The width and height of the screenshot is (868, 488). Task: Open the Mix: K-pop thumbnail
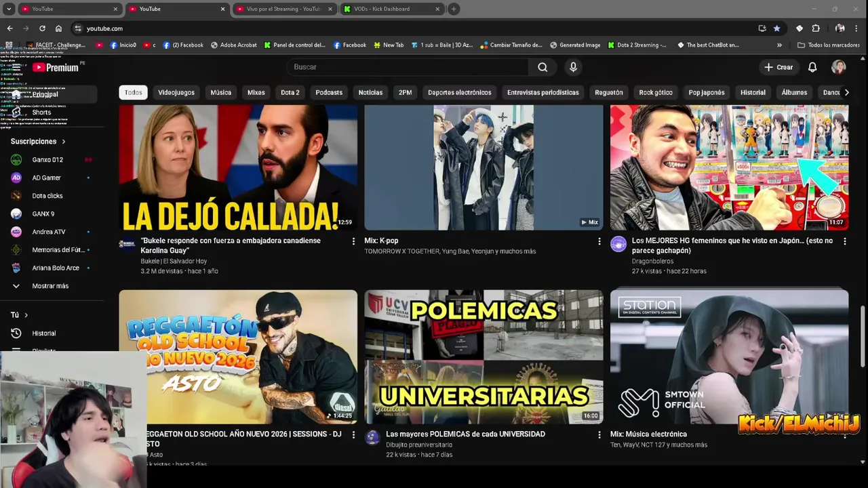(484, 167)
